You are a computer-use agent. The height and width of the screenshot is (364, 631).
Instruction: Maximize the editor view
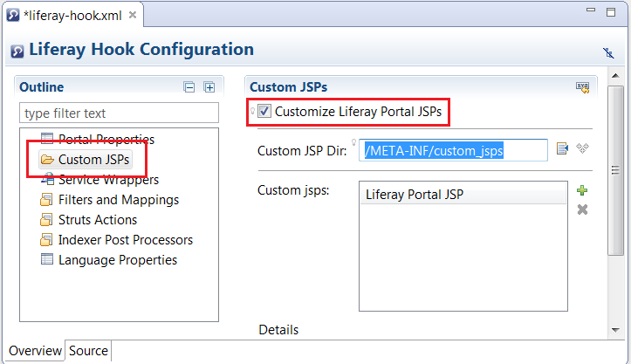click(x=611, y=12)
